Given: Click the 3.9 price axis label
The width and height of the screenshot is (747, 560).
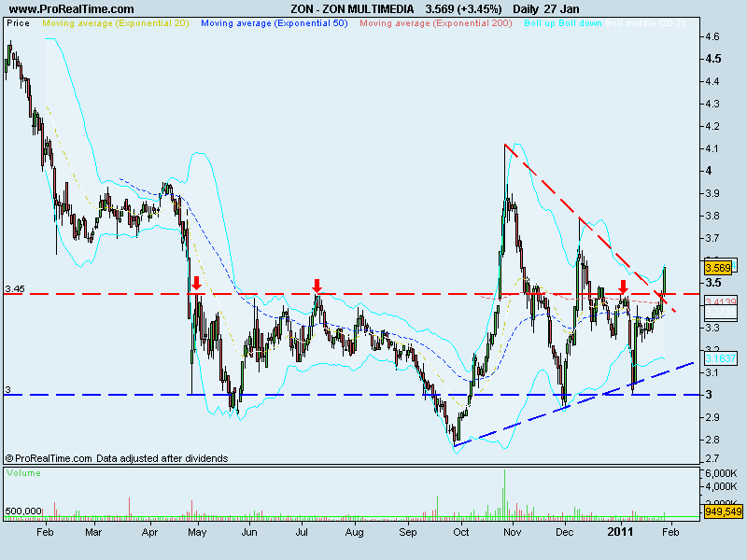Looking at the screenshot, I should coord(712,193).
